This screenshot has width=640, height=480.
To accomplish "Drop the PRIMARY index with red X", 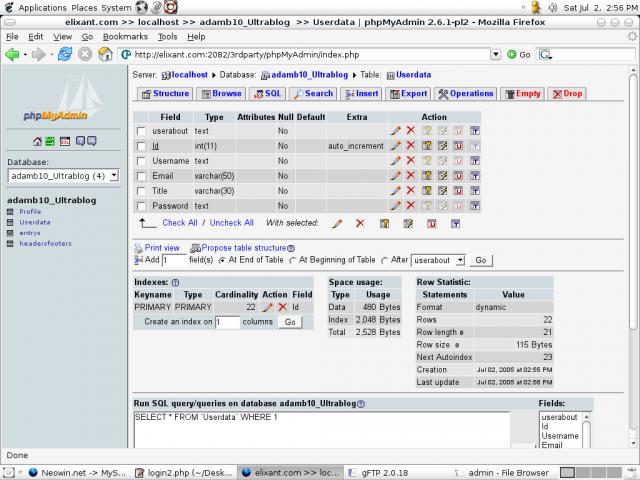I will 282,307.
